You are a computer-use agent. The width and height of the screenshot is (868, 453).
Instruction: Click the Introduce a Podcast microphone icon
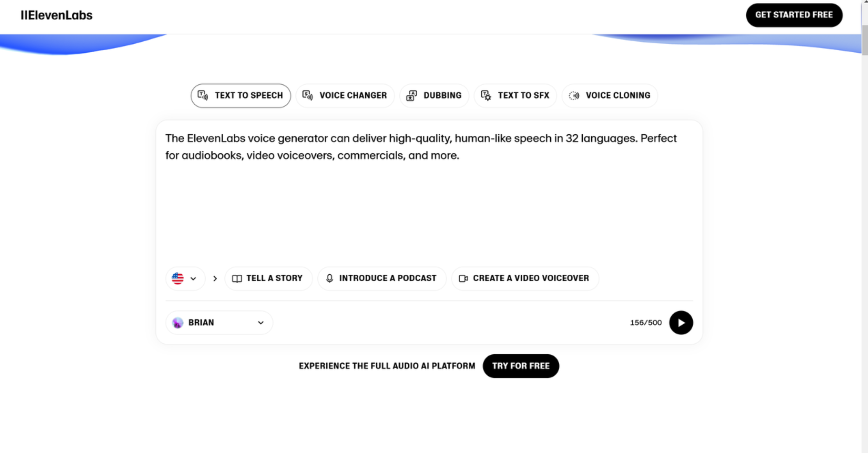pos(329,278)
